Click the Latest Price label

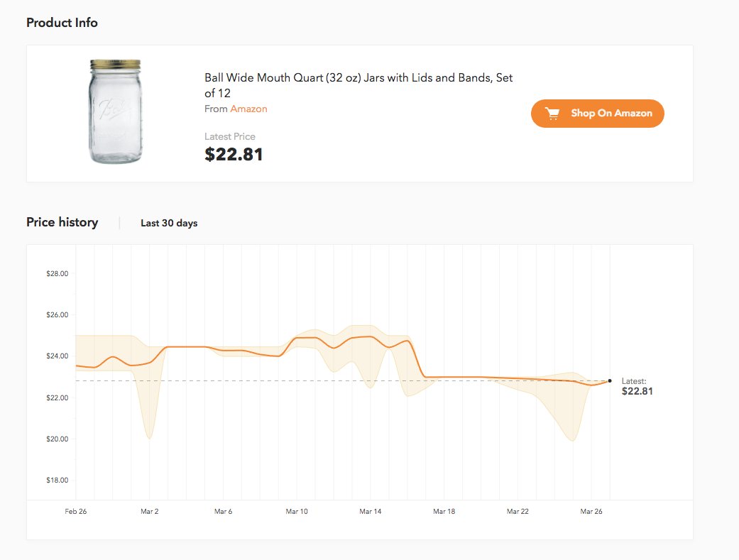point(230,136)
